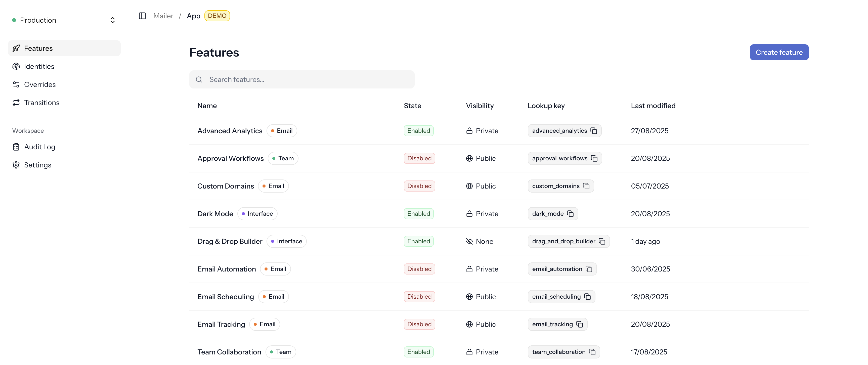Click the Email tag on Advanced Analytics
Image resolution: width=868 pixels, height=365 pixels.
point(281,131)
